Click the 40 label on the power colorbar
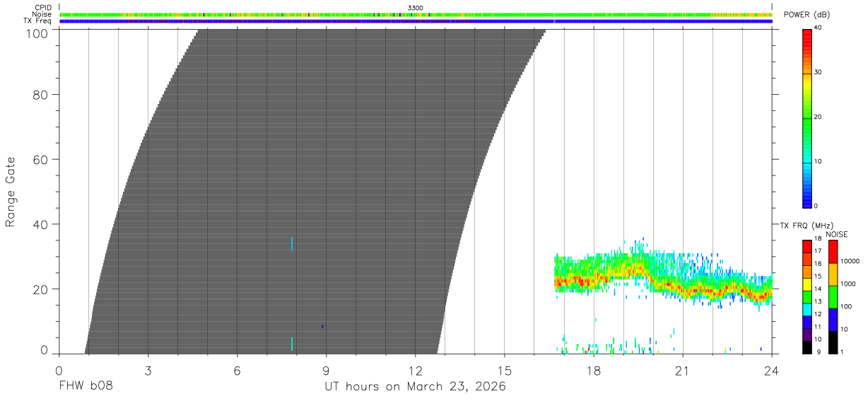This screenshot has width=868, height=401. [818, 28]
